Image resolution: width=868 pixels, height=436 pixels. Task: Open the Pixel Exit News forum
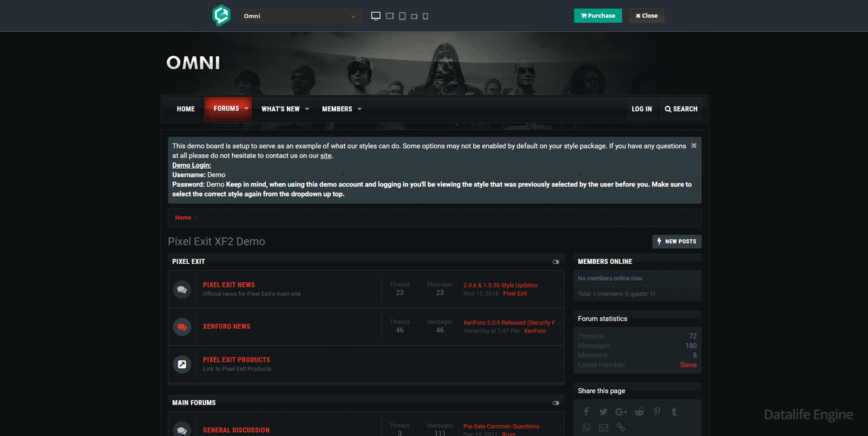(x=229, y=285)
